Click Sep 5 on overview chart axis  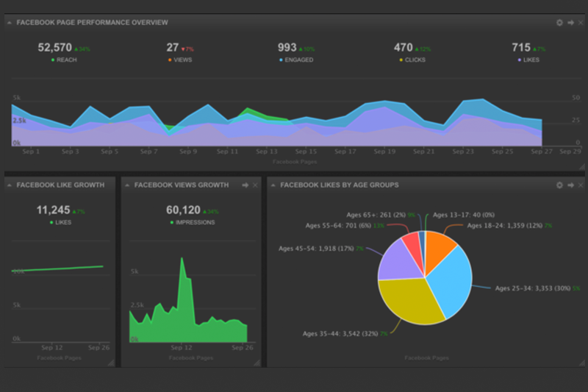point(110,152)
